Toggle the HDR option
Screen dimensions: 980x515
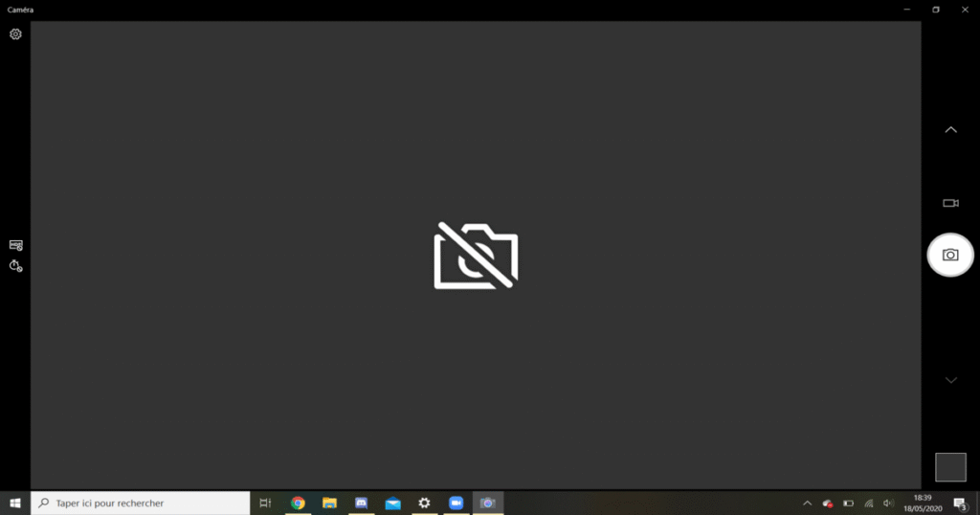(x=15, y=245)
